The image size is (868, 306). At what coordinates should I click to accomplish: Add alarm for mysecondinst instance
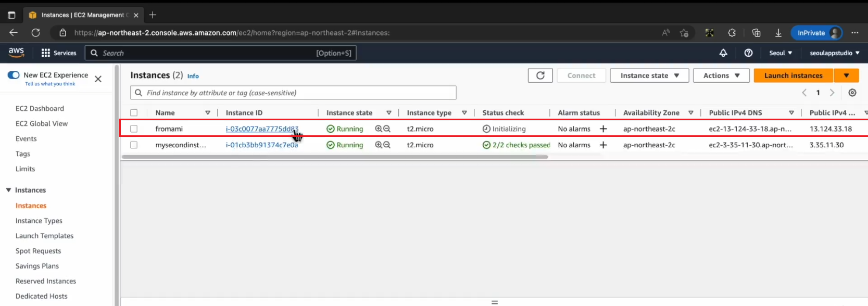pyautogui.click(x=603, y=145)
